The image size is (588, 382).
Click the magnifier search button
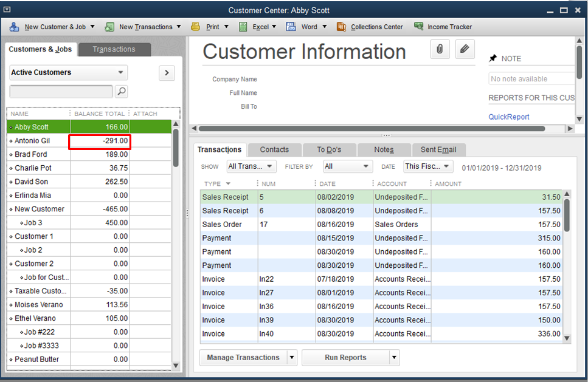(x=122, y=91)
